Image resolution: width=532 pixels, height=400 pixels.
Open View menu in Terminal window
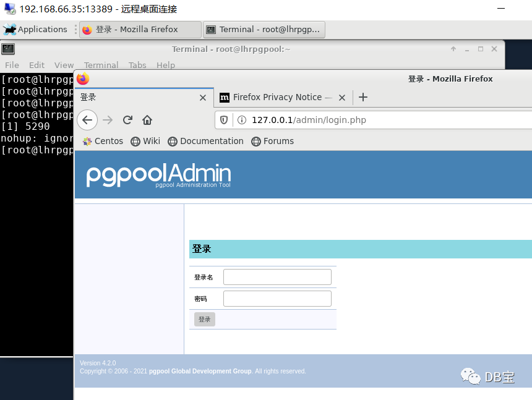coord(64,65)
